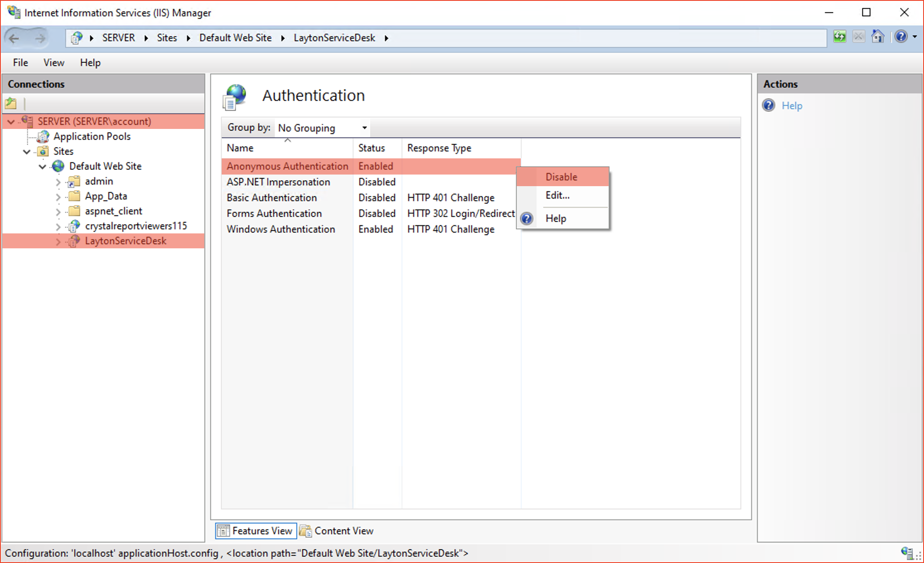Switch to Content View tab
The width and height of the screenshot is (924, 563).
336,531
